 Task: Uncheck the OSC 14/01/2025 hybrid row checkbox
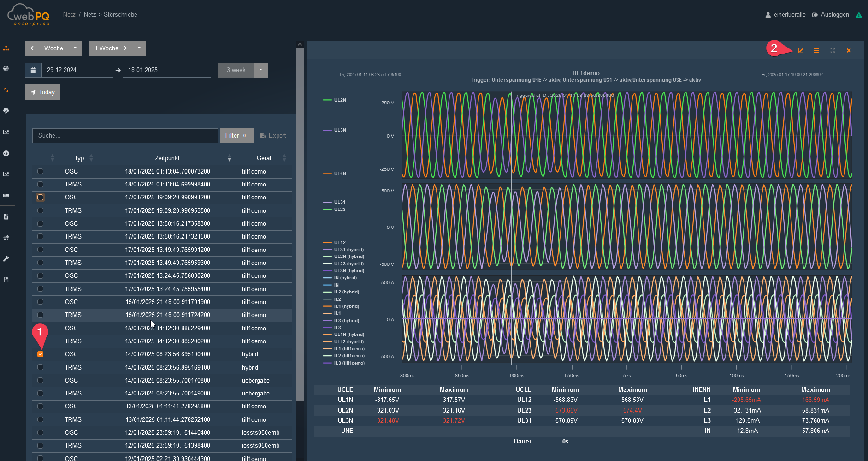tap(41, 354)
